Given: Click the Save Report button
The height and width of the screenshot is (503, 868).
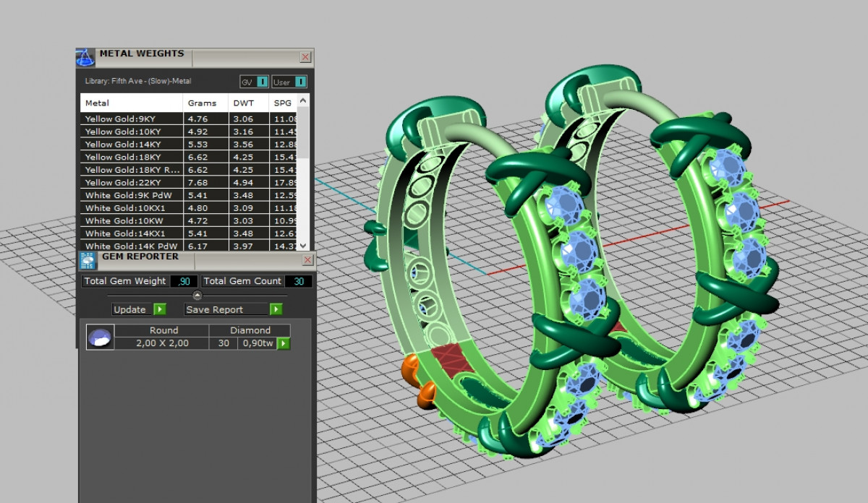Looking at the screenshot, I should (224, 309).
